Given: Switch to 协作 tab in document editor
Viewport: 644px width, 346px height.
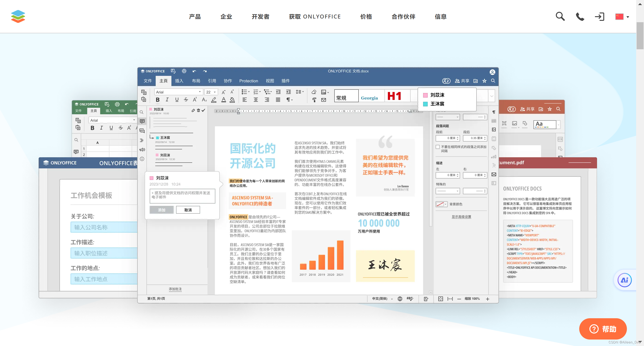Looking at the screenshot, I should pyautogui.click(x=228, y=81).
